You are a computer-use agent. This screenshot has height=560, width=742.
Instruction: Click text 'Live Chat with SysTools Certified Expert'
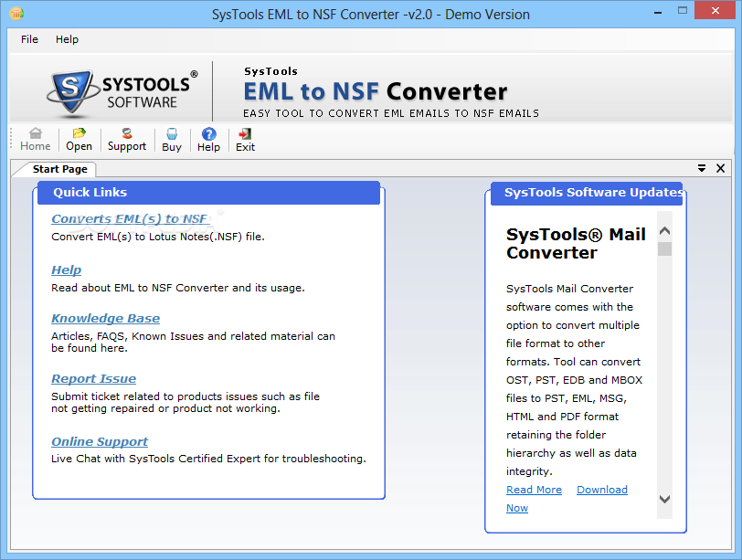156,459
